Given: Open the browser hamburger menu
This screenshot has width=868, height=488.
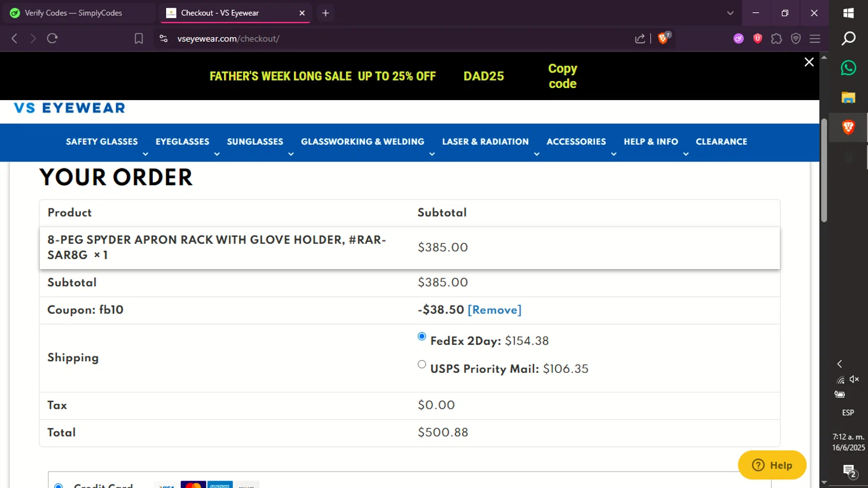Looking at the screenshot, I should click(x=815, y=39).
